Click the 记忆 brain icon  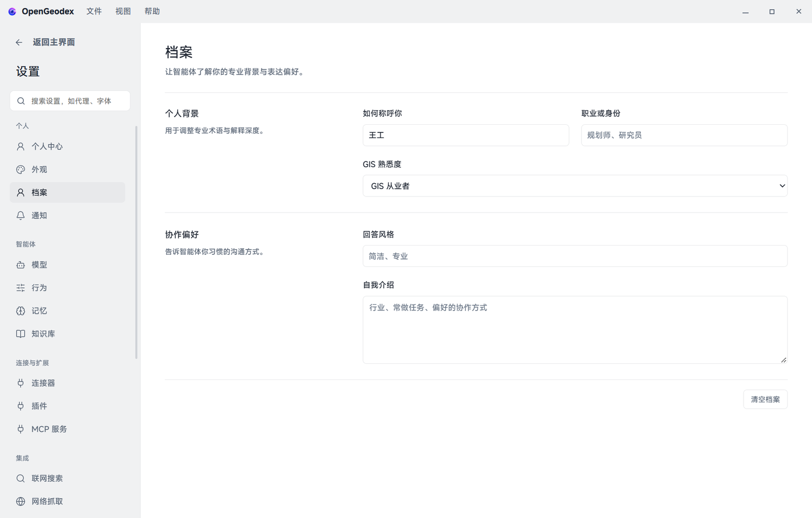pyautogui.click(x=20, y=311)
